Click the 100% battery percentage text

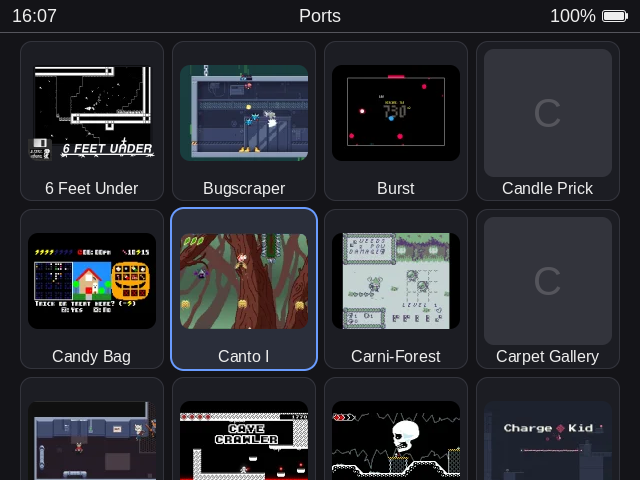click(573, 16)
